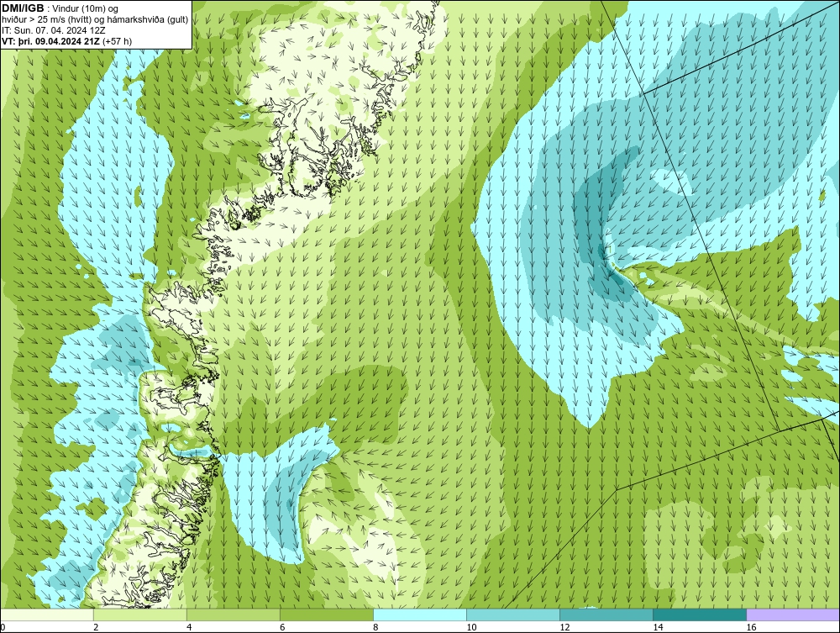Click the legend label '8'
The width and height of the screenshot is (840, 633).
375,628
